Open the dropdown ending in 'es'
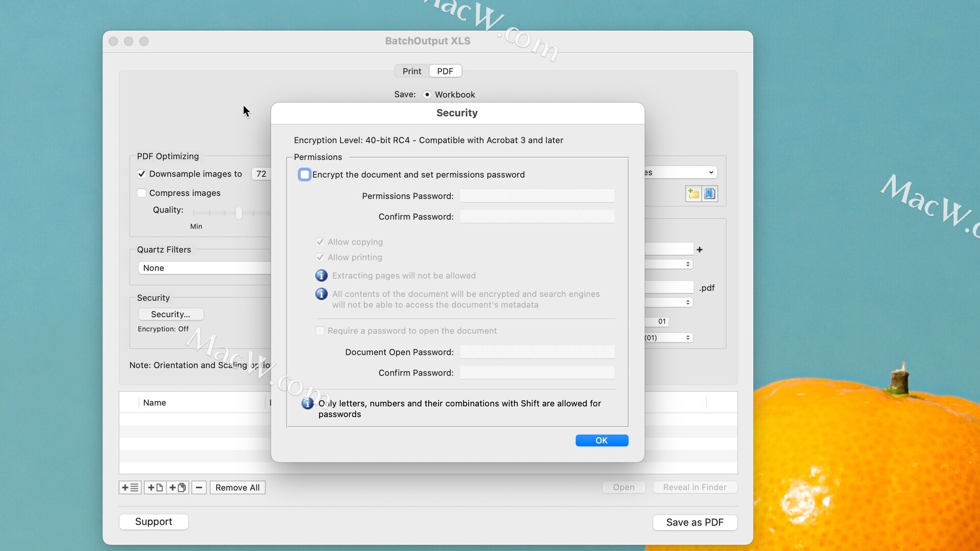 [680, 172]
